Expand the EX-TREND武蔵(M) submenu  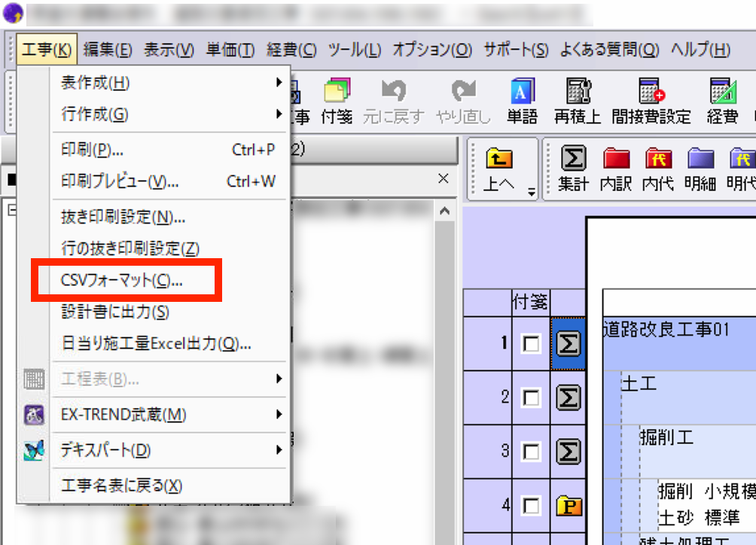click(x=169, y=415)
